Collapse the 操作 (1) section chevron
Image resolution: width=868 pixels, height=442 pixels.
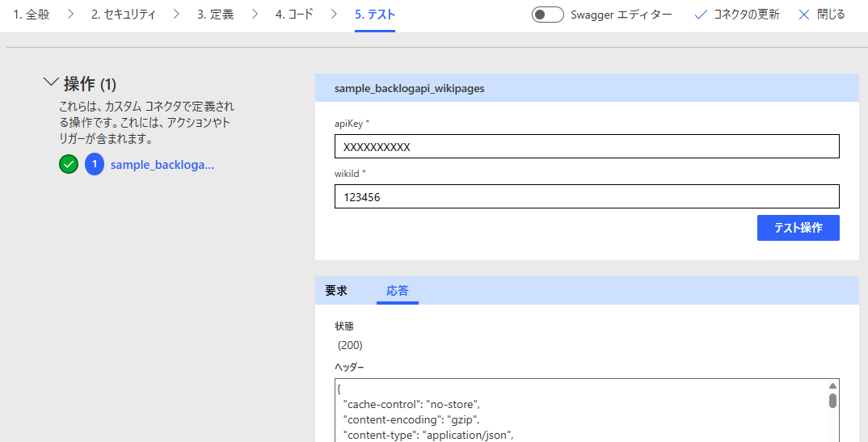tap(51, 83)
